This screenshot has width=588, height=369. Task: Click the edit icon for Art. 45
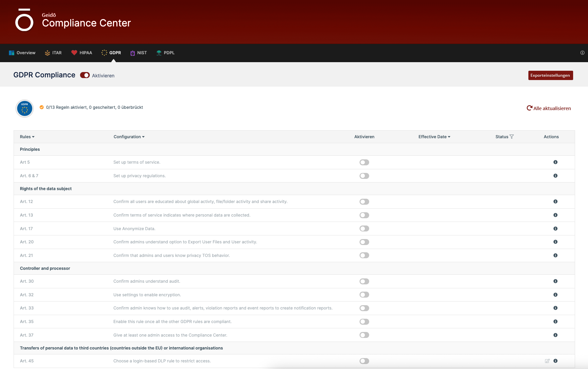547,361
